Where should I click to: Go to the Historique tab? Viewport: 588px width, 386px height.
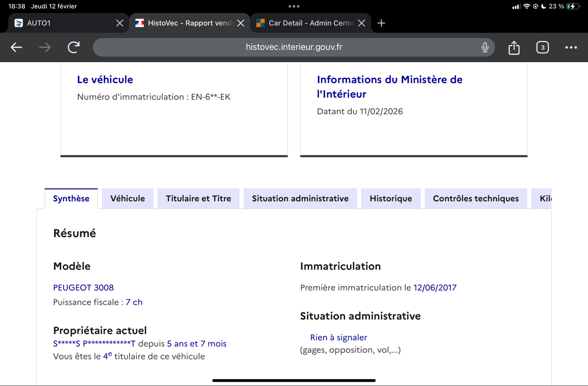click(x=391, y=198)
